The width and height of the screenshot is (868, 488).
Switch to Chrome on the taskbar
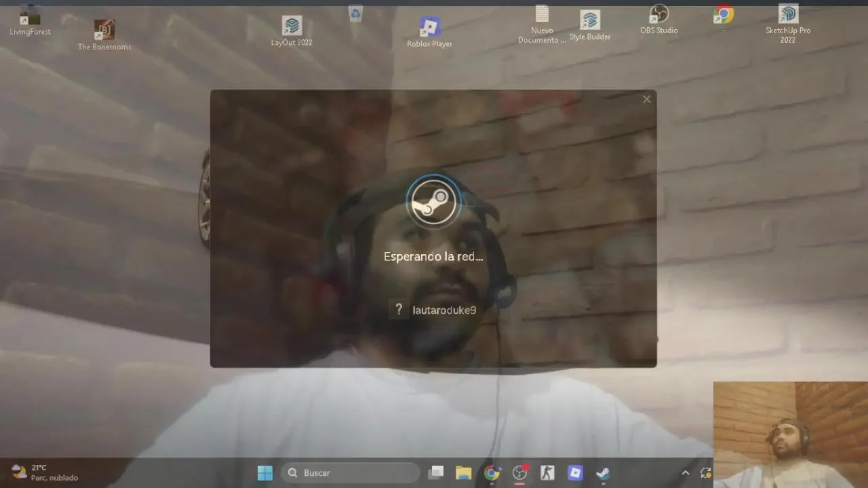[x=492, y=472]
